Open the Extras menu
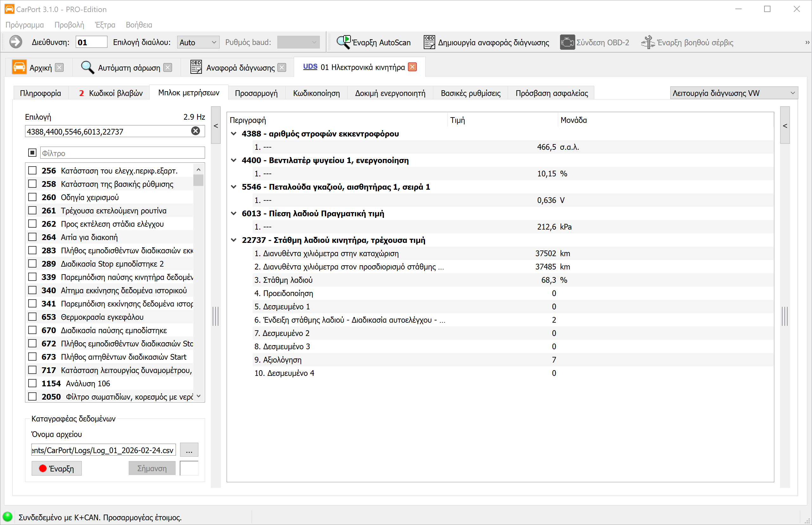Screen dimensions: 812x525 tap(105, 25)
